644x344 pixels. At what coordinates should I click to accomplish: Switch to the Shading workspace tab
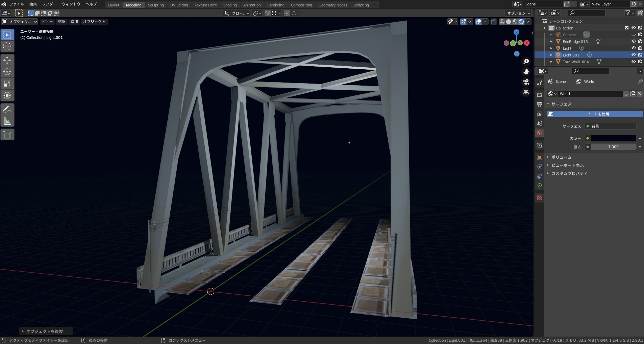click(x=230, y=5)
